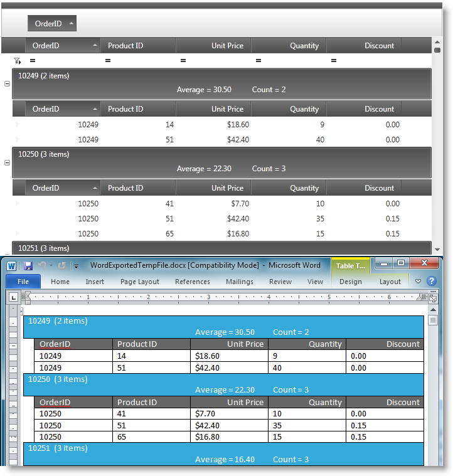
Task: Click the Discount column header in top grid
Action: click(x=364, y=46)
